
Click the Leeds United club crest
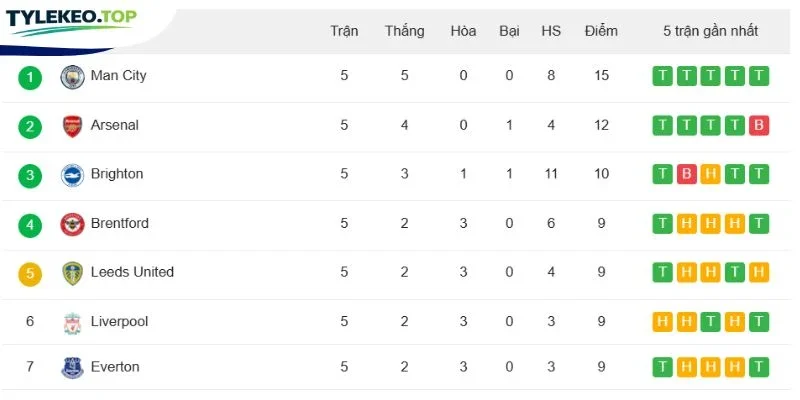coord(72,273)
